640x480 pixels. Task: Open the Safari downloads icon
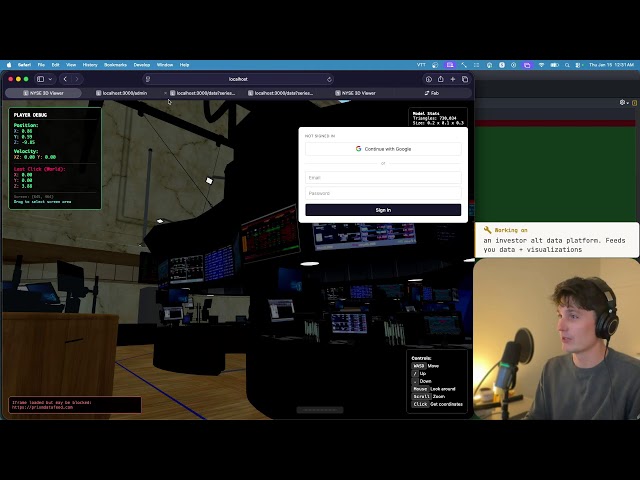click(428, 79)
